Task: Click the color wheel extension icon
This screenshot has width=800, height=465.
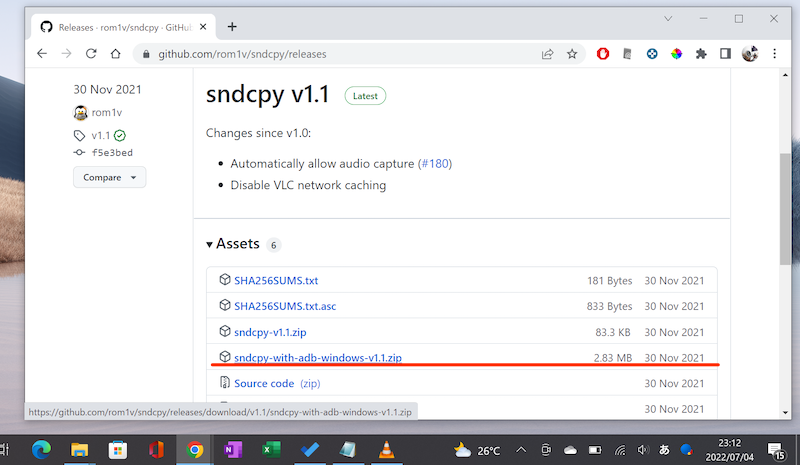Action: (677, 54)
